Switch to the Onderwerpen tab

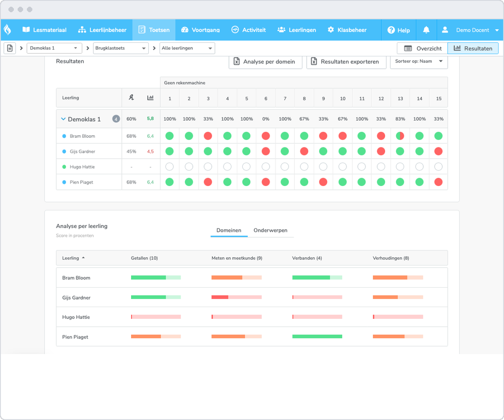pyautogui.click(x=270, y=231)
